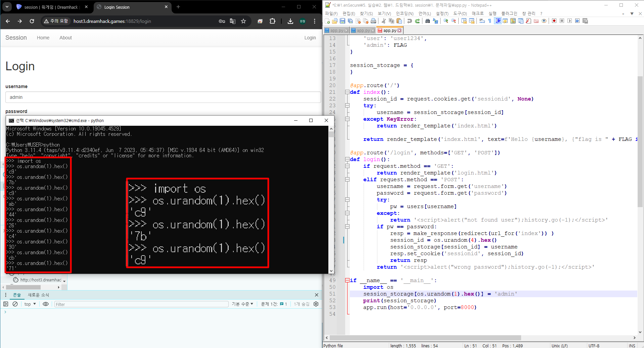Collapse the def index() fold marker

pyautogui.click(x=347, y=92)
